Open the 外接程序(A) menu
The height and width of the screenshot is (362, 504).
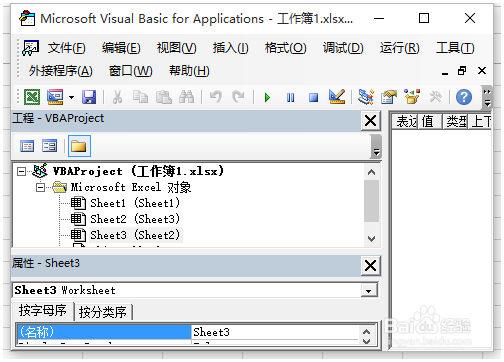(60, 71)
